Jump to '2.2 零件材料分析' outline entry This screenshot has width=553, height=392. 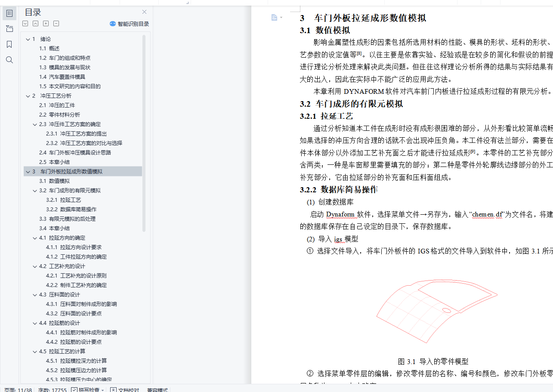pos(59,115)
